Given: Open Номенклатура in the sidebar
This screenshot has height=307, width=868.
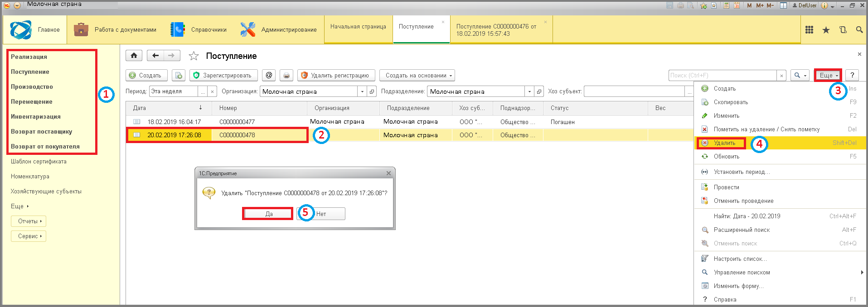Looking at the screenshot, I should (x=30, y=176).
